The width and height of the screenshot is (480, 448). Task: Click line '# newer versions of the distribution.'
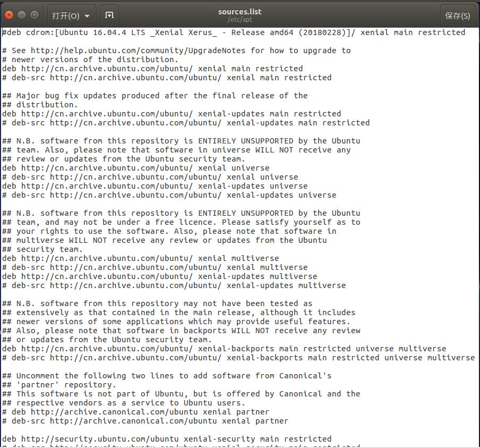(x=90, y=60)
